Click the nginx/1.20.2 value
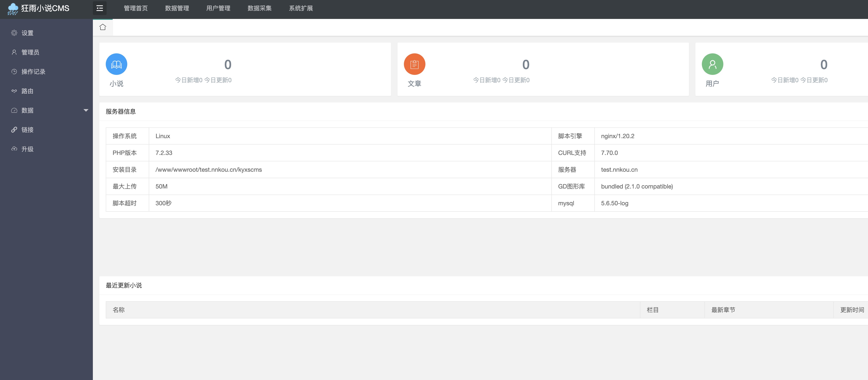The width and height of the screenshot is (868, 380). [x=618, y=136]
